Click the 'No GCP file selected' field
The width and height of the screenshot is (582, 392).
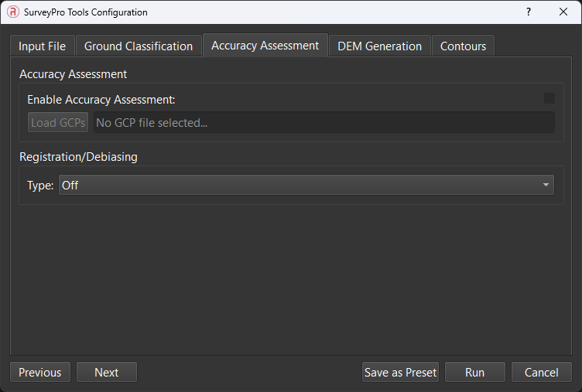[x=324, y=123]
